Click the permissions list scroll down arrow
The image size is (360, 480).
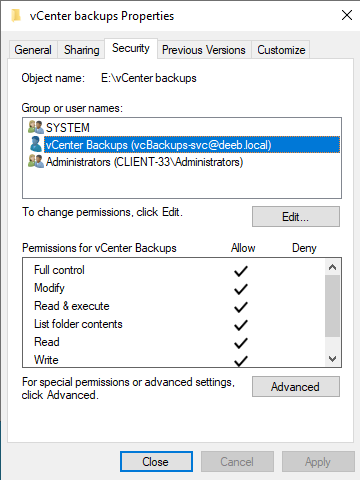[332, 359]
